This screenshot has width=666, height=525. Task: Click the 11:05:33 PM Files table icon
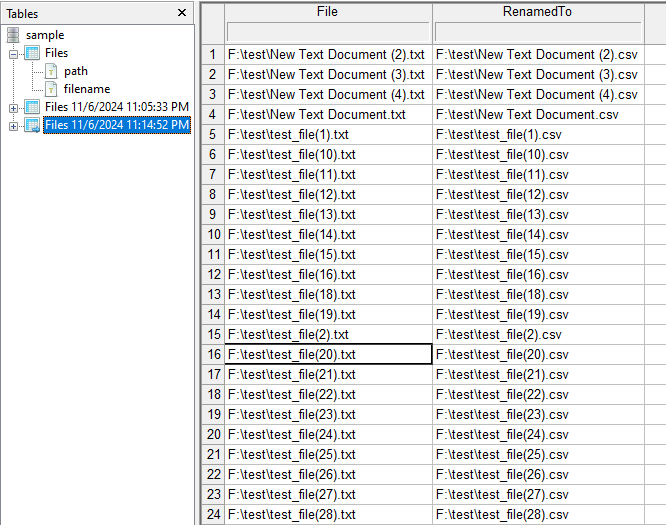pyautogui.click(x=31, y=107)
